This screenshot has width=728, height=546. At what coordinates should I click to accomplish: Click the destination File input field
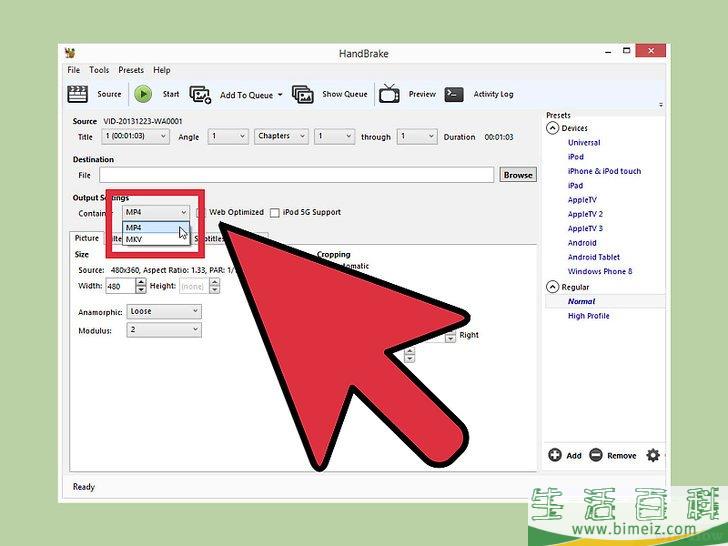[x=296, y=175]
